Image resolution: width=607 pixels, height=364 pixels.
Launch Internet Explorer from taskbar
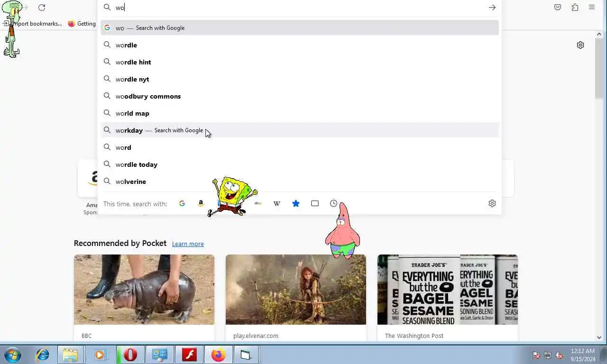[43, 355]
